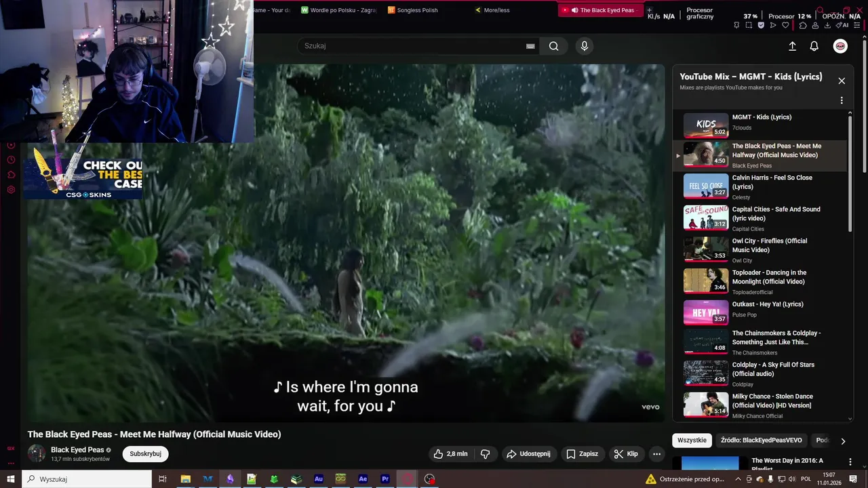Create a clip with Klip button
868x488 pixels.
[x=626, y=454]
